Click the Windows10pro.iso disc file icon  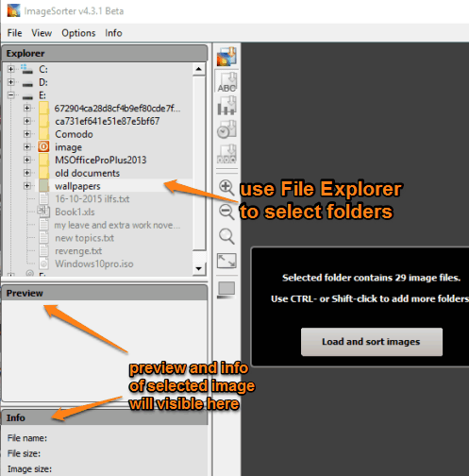[43, 263]
